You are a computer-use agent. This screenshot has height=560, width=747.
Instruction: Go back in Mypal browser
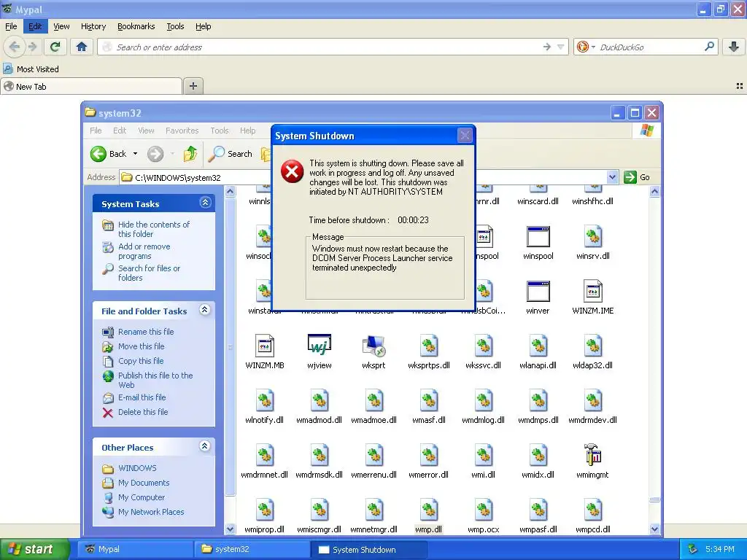[x=15, y=47]
